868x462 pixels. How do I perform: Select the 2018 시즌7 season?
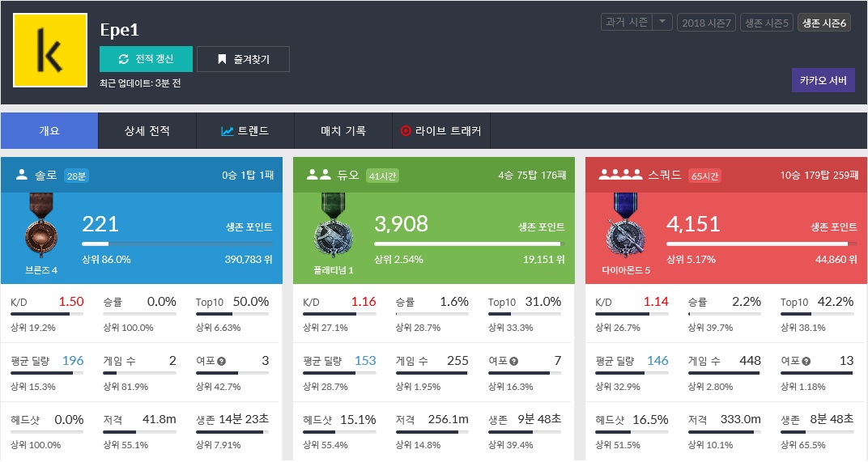(x=706, y=23)
